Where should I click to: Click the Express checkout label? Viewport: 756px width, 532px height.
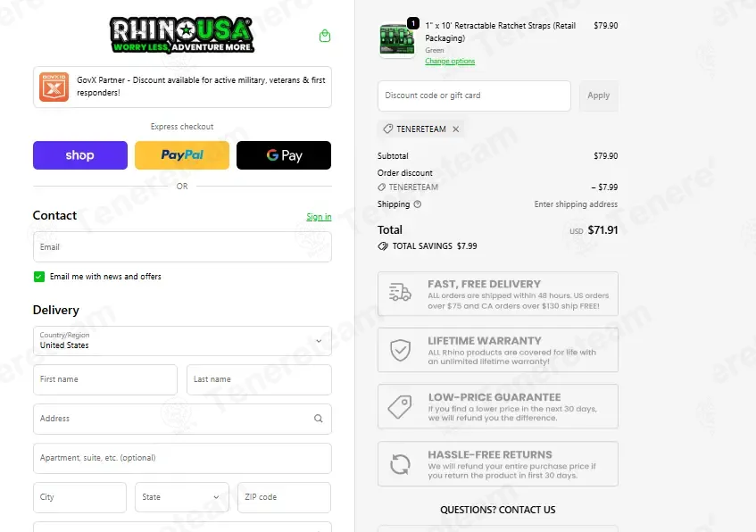tap(182, 127)
